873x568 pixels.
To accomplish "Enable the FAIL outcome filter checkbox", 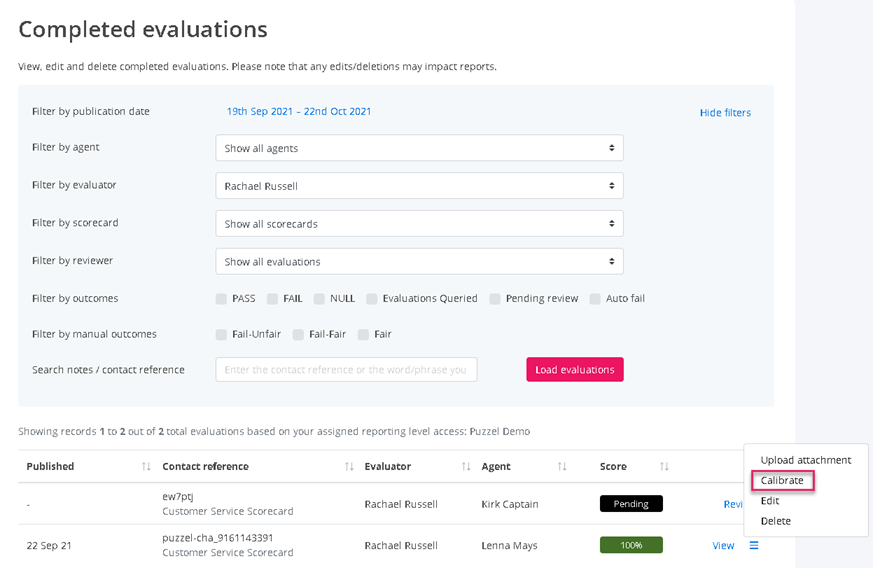I will pos(272,299).
